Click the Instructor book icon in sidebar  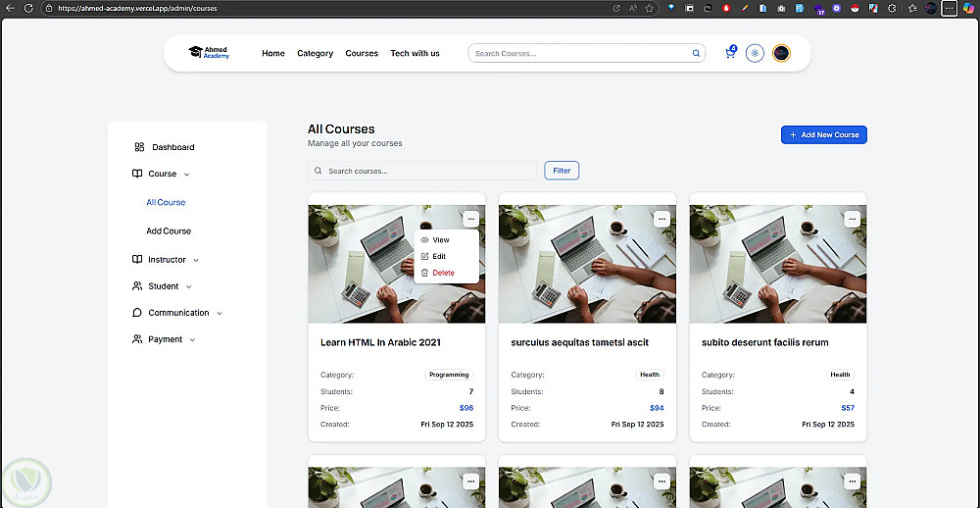pyautogui.click(x=137, y=260)
